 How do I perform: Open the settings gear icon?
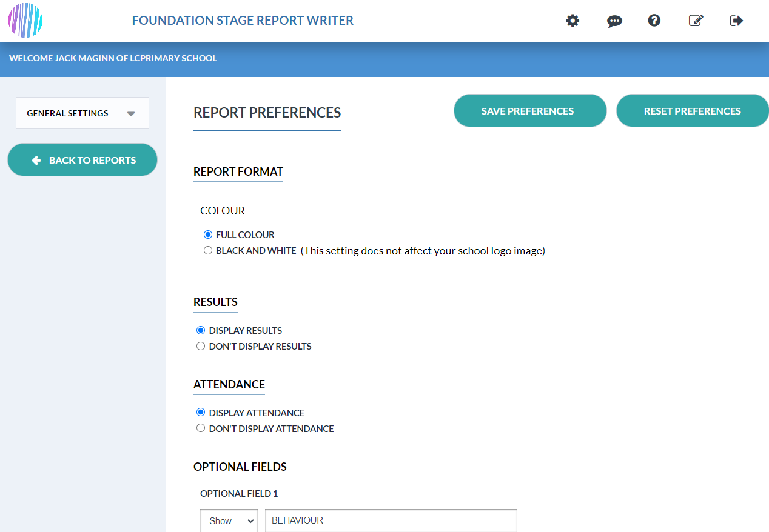[x=573, y=21]
